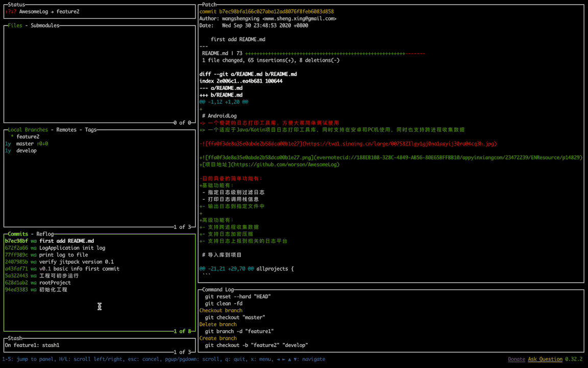Select commit a43faf71 v0.1 basic info

point(100,269)
